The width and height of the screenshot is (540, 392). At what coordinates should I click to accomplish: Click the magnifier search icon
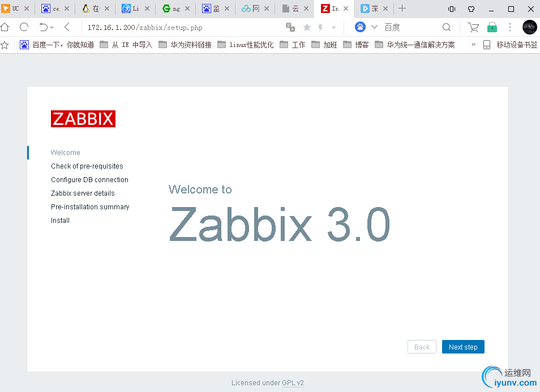(x=447, y=27)
